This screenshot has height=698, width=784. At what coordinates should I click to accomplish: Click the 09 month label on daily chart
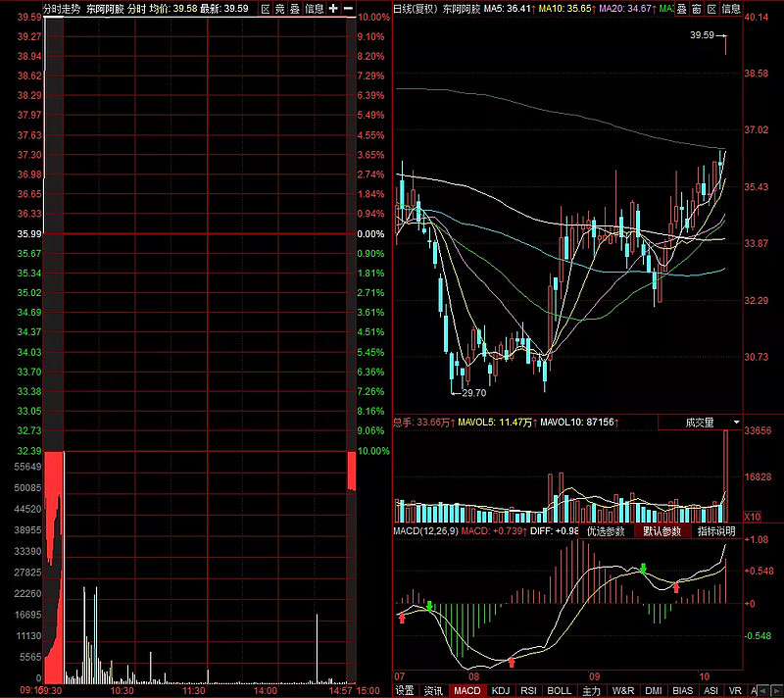(x=594, y=676)
